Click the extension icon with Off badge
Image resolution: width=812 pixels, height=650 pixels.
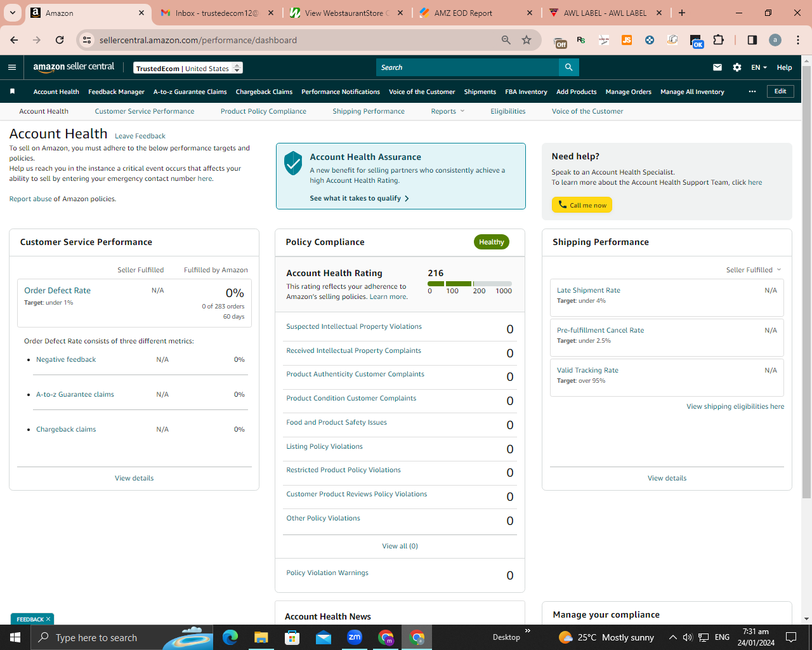(560, 42)
